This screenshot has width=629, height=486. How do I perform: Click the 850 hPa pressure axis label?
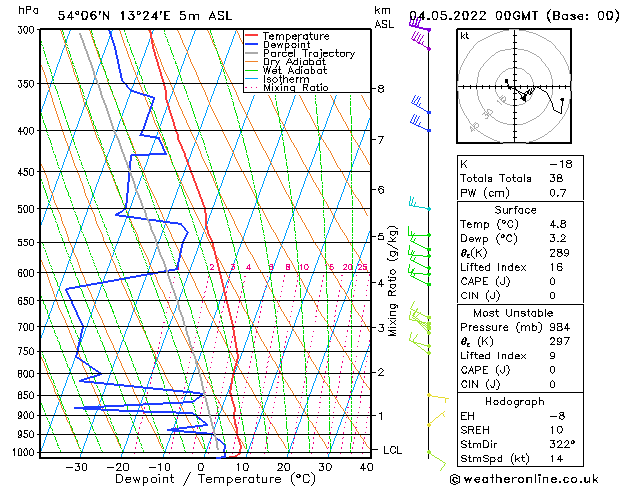coord(26,395)
